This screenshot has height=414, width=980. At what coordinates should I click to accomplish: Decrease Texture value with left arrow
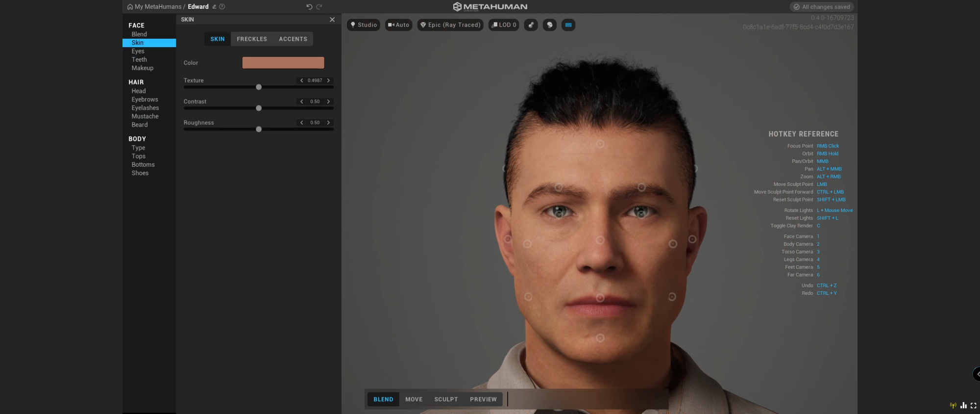[x=302, y=80]
